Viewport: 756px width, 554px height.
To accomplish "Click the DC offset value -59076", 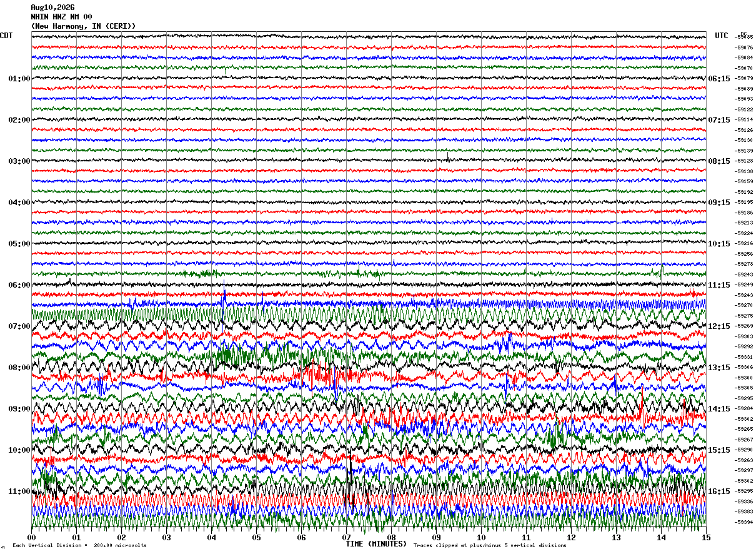I will click(745, 48).
